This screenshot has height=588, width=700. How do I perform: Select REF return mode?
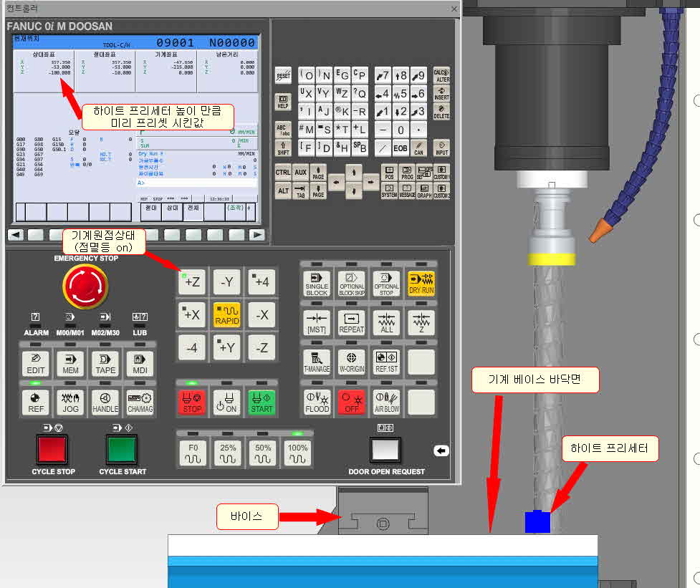click(x=35, y=403)
